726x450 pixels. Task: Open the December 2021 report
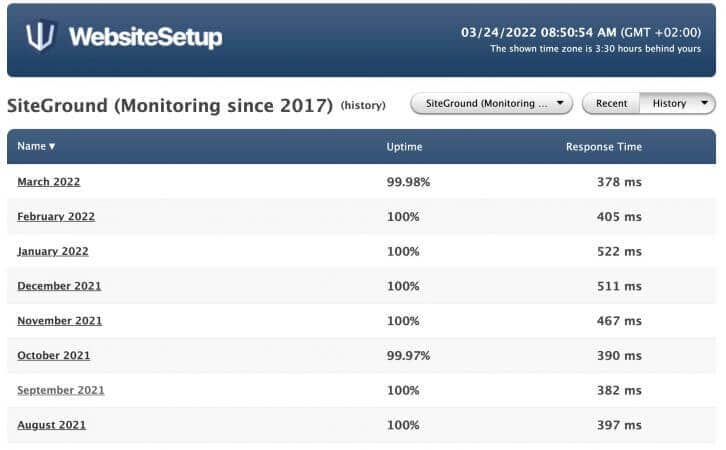[x=59, y=286]
